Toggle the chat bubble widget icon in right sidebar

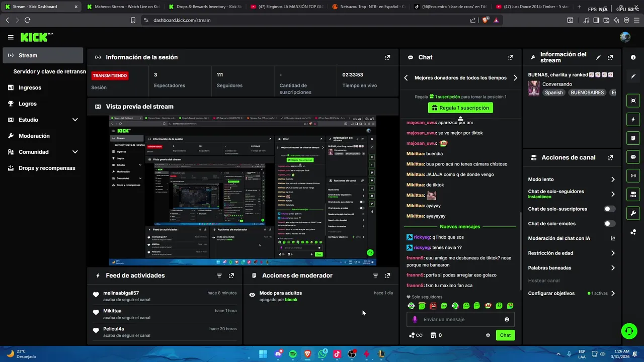633,157
